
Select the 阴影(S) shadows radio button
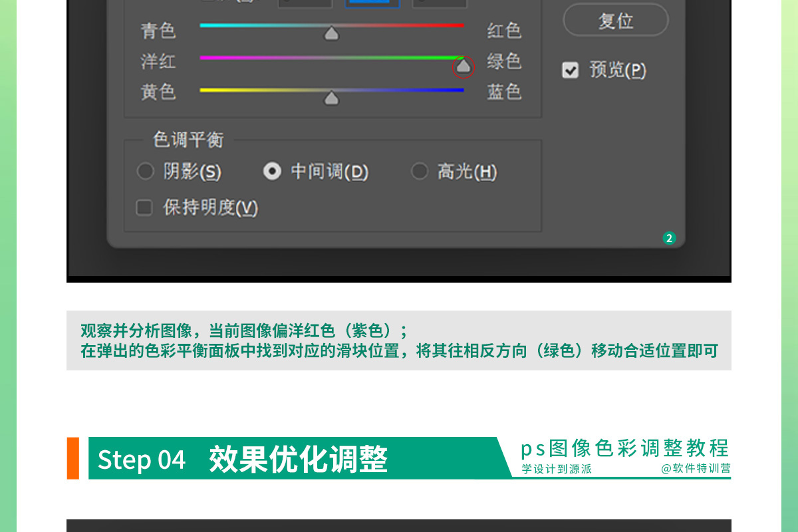coord(145,172)
